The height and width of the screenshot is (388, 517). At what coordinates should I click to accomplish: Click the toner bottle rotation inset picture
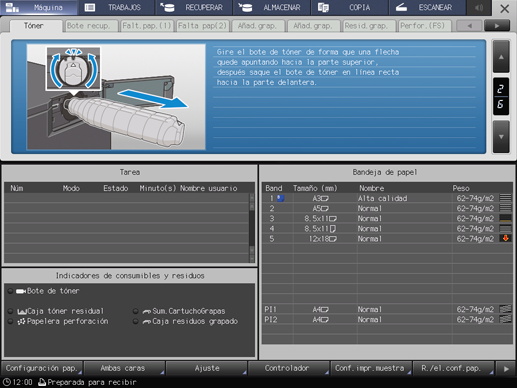73,69
